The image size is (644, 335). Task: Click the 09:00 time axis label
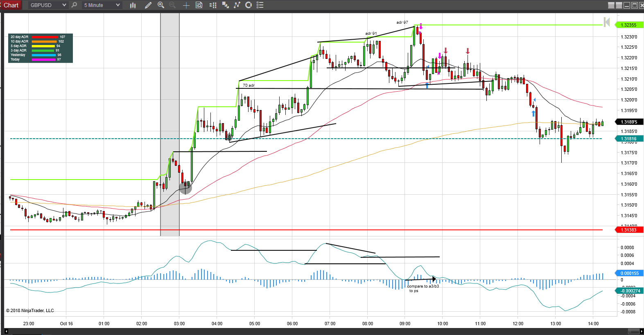405,324
